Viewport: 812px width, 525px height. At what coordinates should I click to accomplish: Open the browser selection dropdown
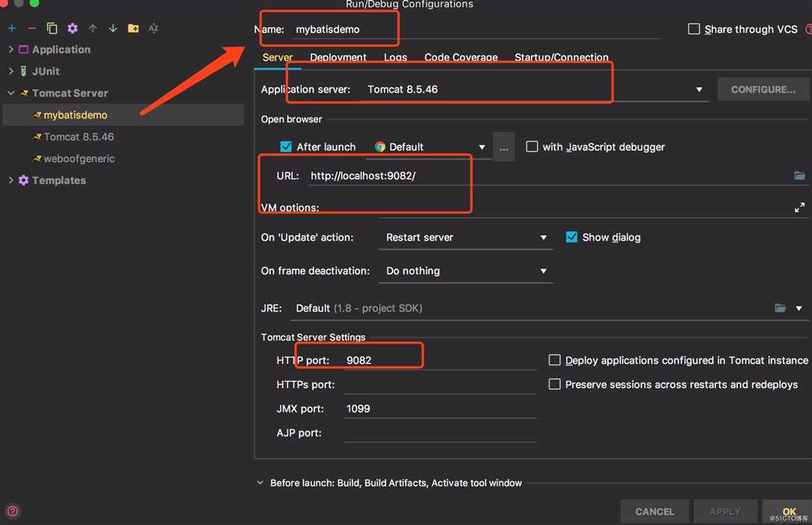(482, 147)
